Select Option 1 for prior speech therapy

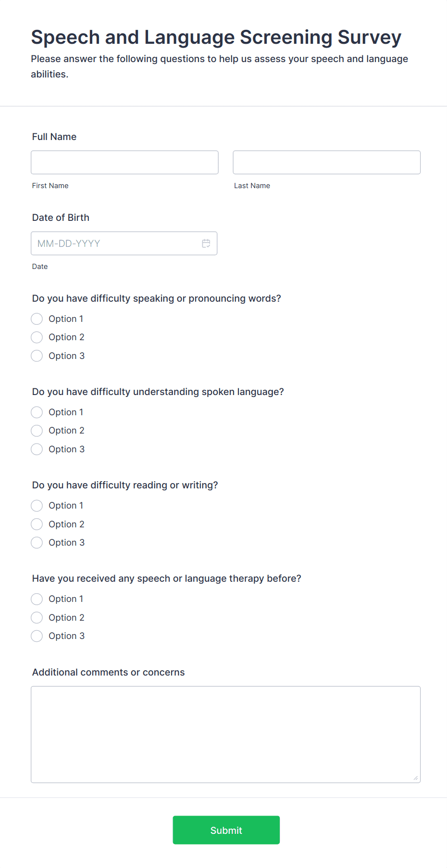pos(37,599)
